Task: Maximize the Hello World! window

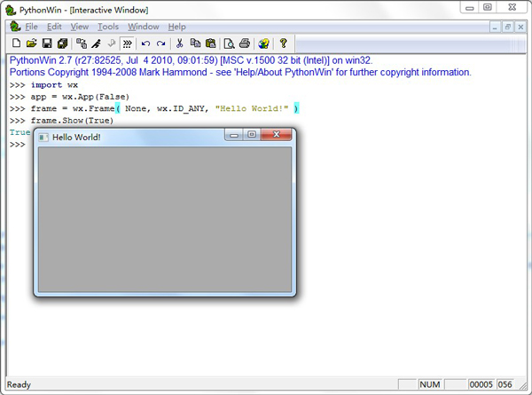Action: point(252,134)
